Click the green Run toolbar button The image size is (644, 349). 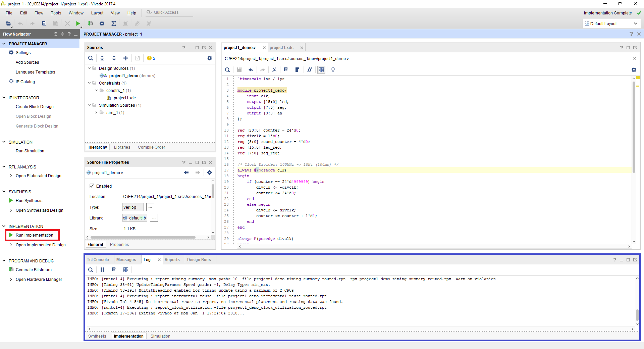(78, 23)
